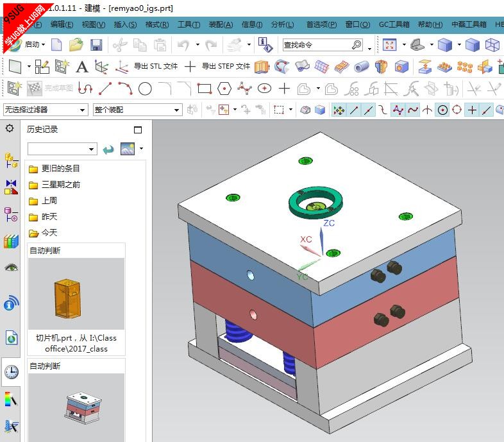Open the Constraint Navigator sidebar icon

[12, 187]
